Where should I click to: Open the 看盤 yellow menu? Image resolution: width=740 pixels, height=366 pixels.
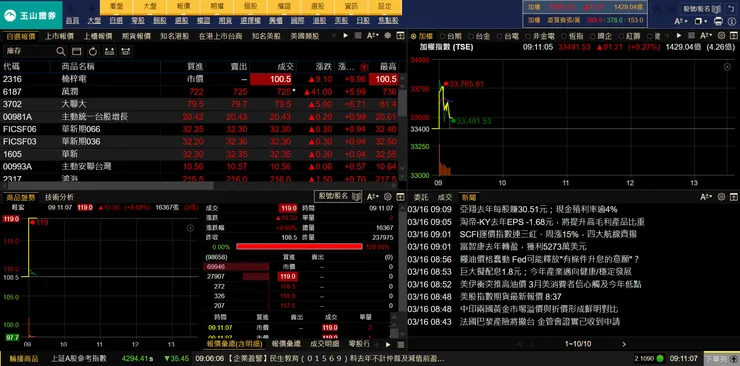pyautogui.click(x=116, y=7)
